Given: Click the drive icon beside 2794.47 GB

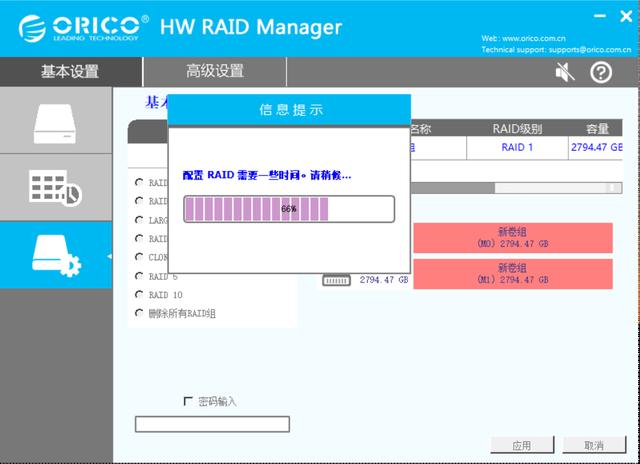Looking at the screenshot, I should [x=336, y=280].
